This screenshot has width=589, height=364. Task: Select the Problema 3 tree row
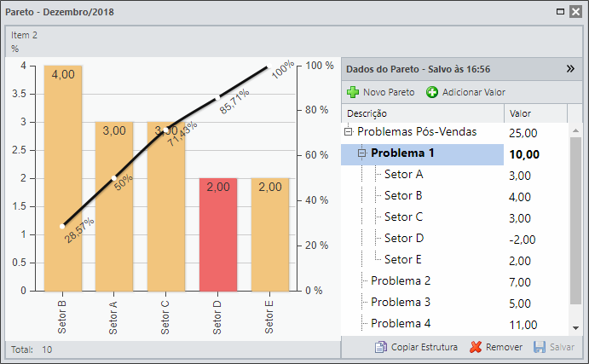(454, 303)
